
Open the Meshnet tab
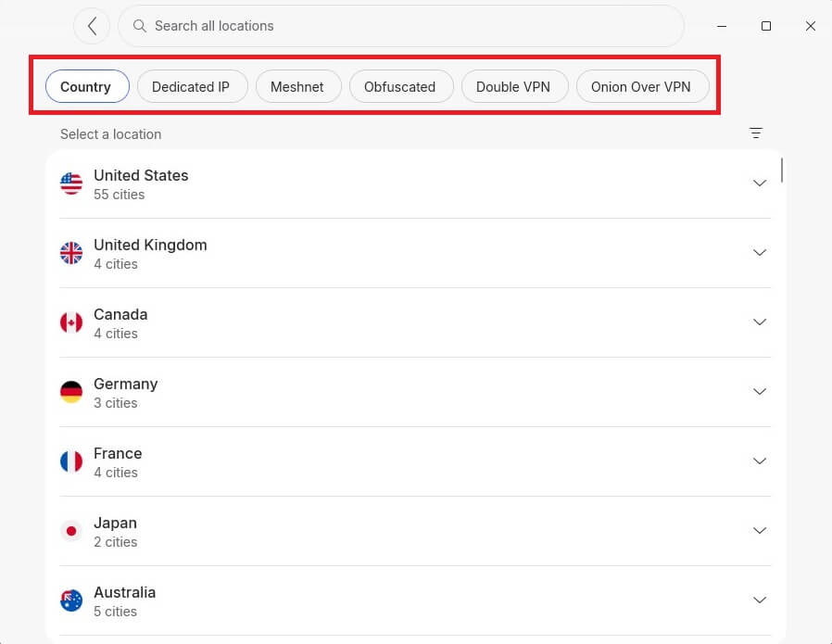[298, 86]
